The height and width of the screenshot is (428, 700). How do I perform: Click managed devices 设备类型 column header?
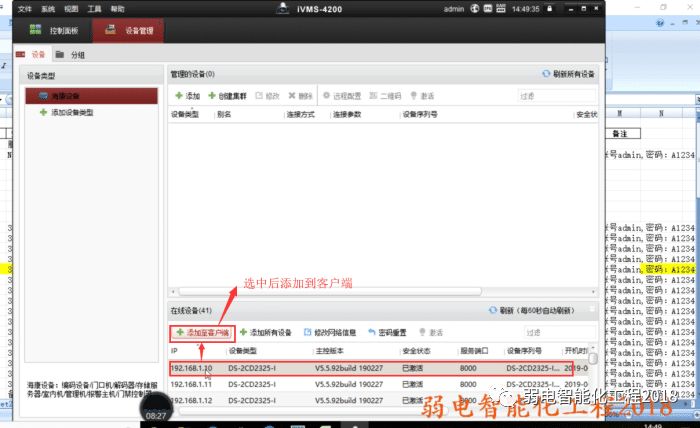pos(185,115)
